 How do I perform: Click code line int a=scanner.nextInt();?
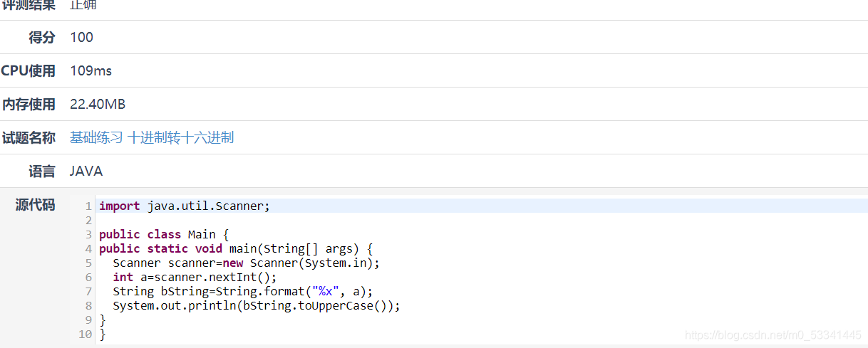195,277
